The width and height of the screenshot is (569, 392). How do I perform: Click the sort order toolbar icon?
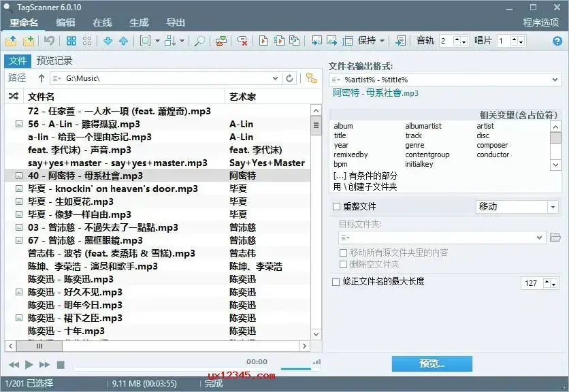coord(170,41)
